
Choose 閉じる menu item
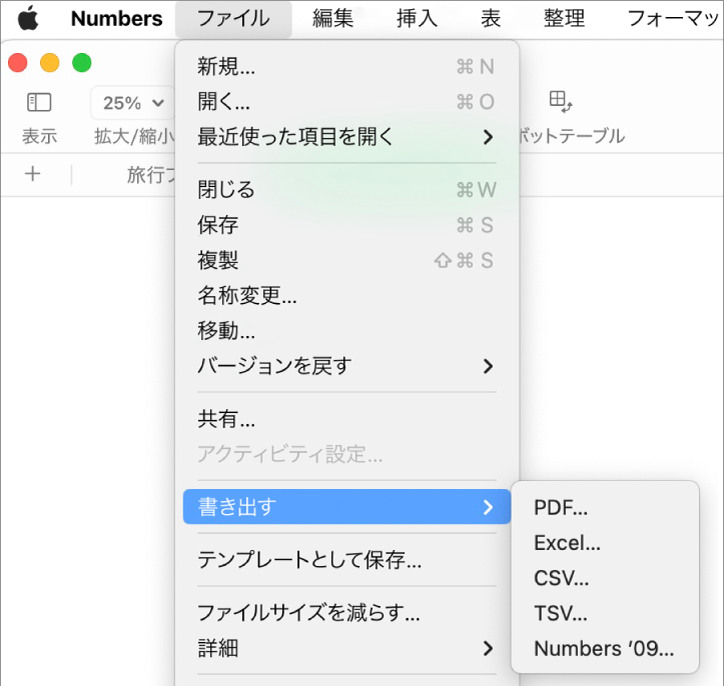[x=347, y=190]
